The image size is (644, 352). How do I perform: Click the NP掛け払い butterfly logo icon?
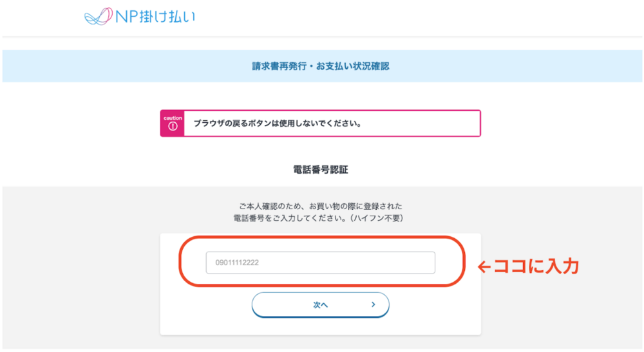[98, 17]
